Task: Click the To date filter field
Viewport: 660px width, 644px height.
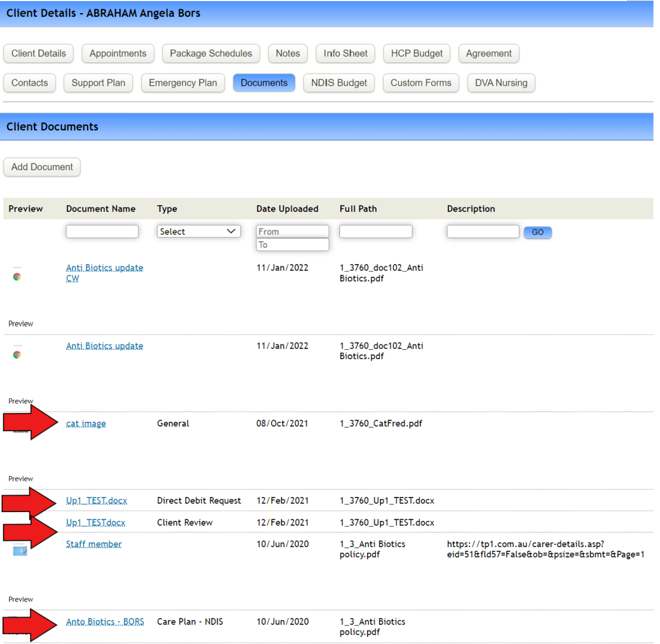Action: (x=292, y=245)
